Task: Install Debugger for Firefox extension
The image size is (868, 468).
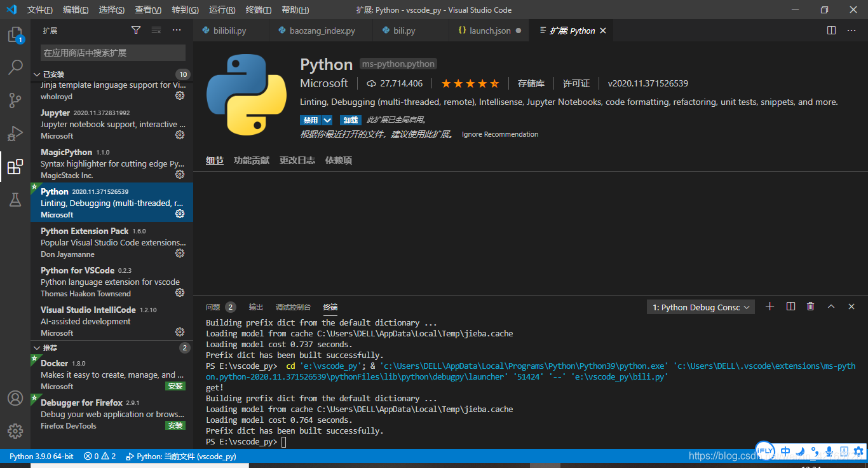Action: (x=175, y=425)
